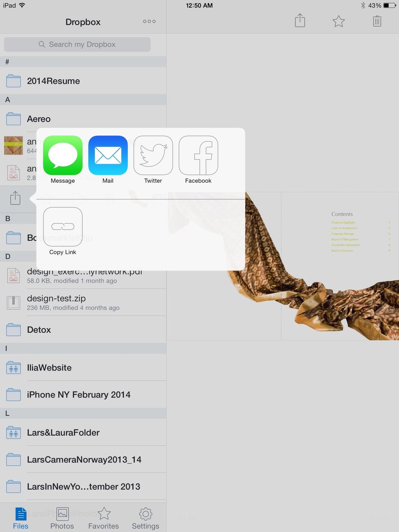Switch to the Photos tab
This screenshot has height=532, width=399.
(x=62, y=518)
